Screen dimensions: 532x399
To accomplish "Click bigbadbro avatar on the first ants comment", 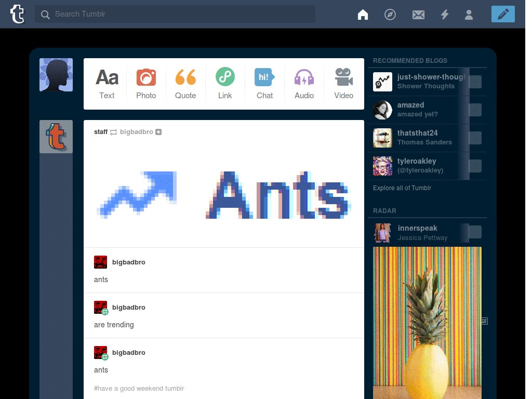I will pyautogui.click(x=100, y=262).
